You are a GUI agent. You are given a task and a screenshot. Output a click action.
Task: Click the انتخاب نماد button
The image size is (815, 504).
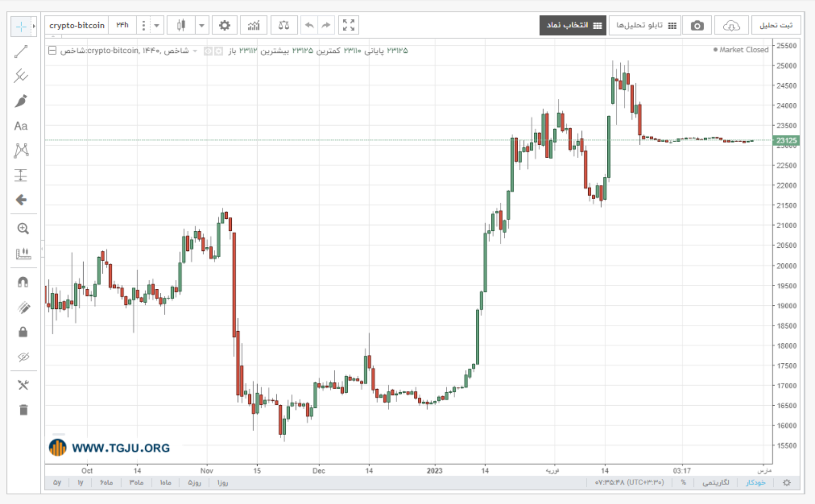573,25
